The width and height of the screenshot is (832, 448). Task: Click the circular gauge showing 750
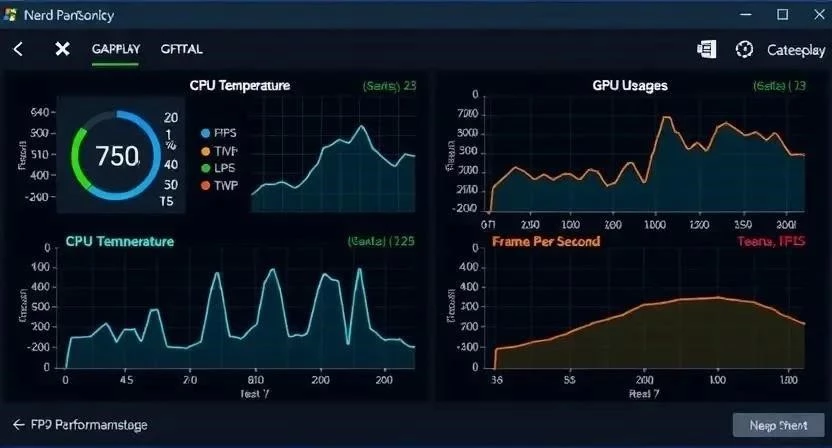click(x=117, y=155)
